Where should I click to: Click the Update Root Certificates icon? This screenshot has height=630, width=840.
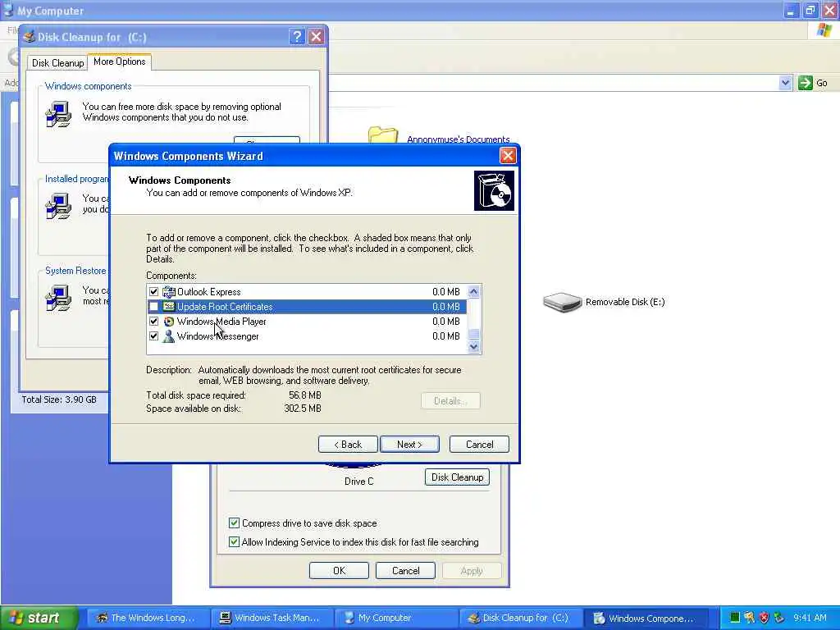[169, 307]
